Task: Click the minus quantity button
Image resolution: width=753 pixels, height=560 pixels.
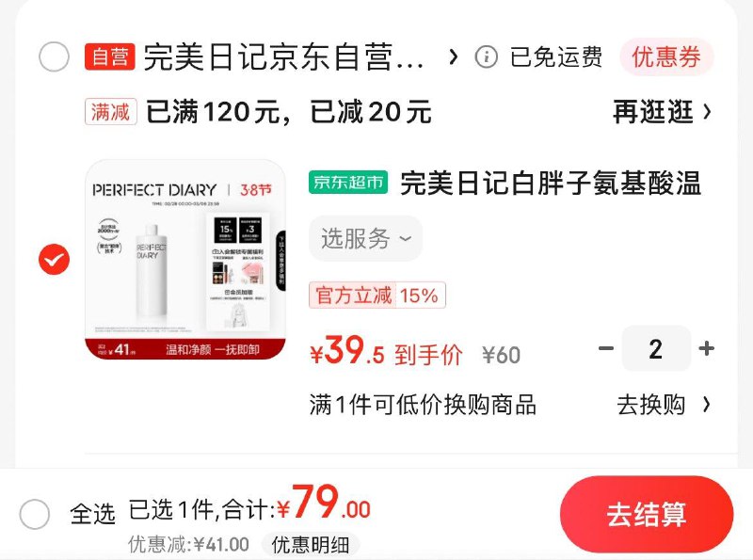Action: pyautogui.click(x=606, y=348)
